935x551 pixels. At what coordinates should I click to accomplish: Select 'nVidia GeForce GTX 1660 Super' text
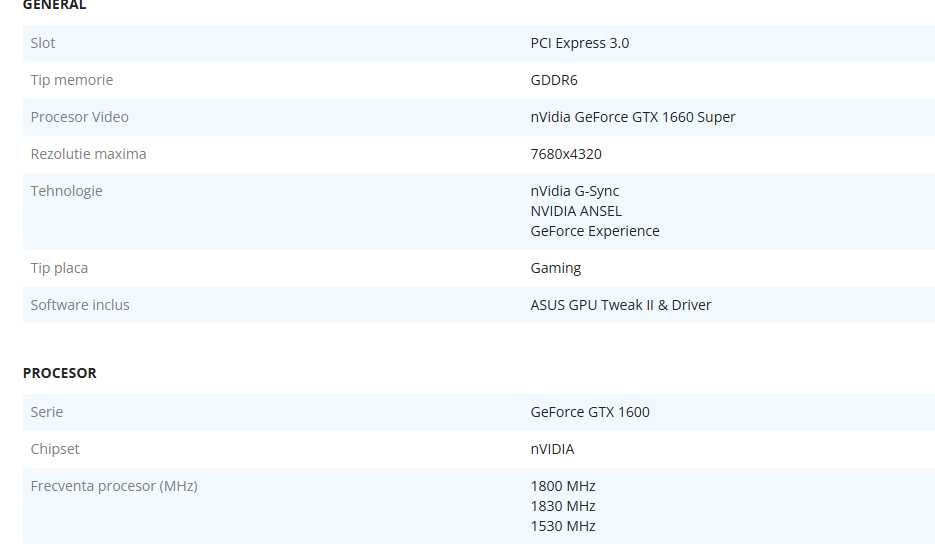633,117
